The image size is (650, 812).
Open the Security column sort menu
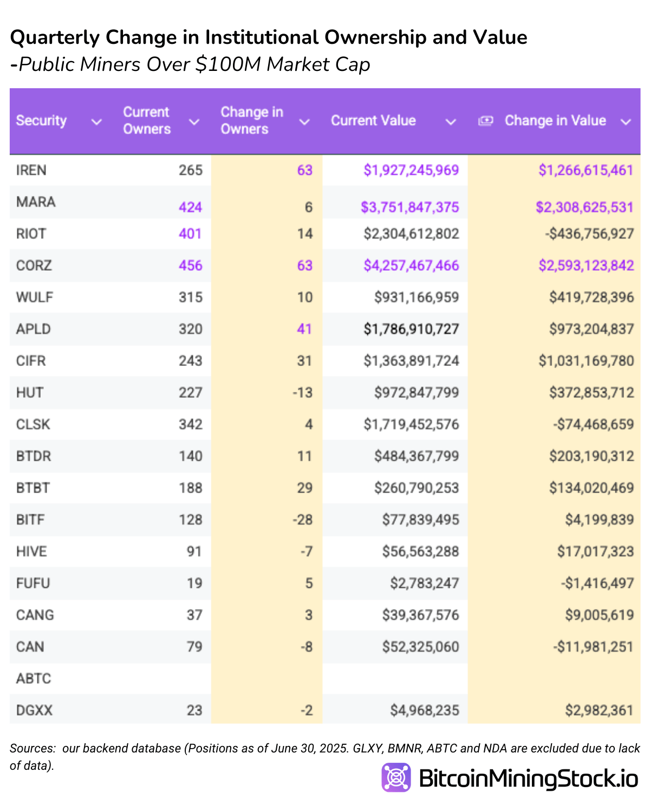96,122
